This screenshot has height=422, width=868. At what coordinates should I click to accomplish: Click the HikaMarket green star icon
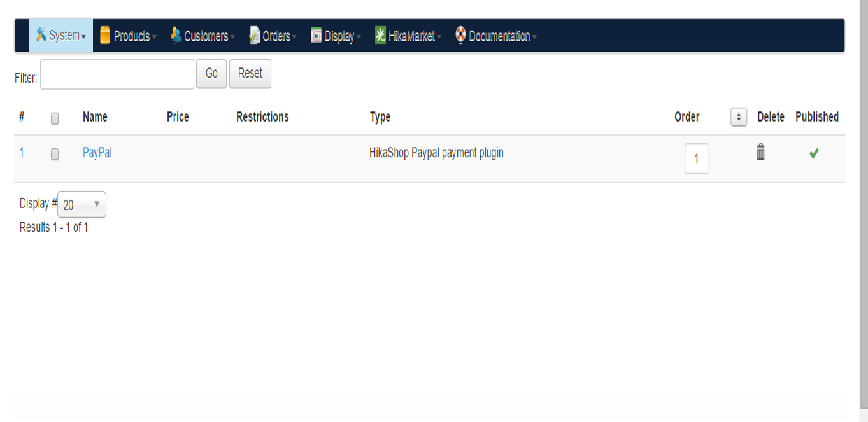(380, 35)
